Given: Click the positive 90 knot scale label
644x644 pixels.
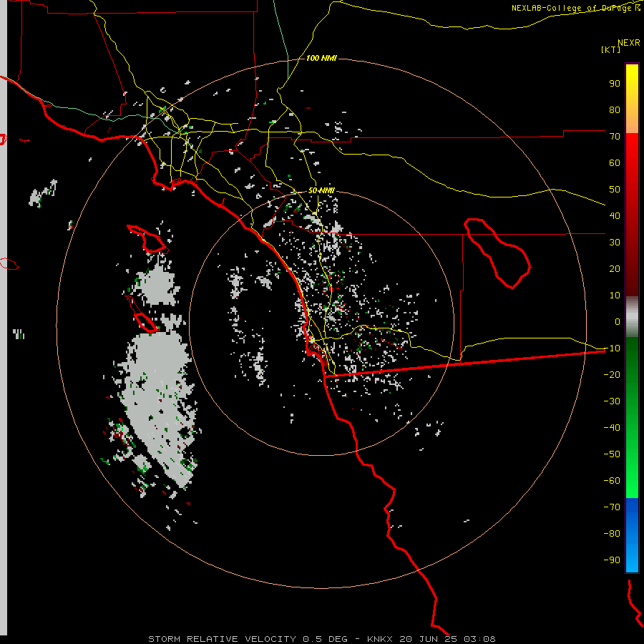Looking at the screenshot, I should [x=615, y=84].
